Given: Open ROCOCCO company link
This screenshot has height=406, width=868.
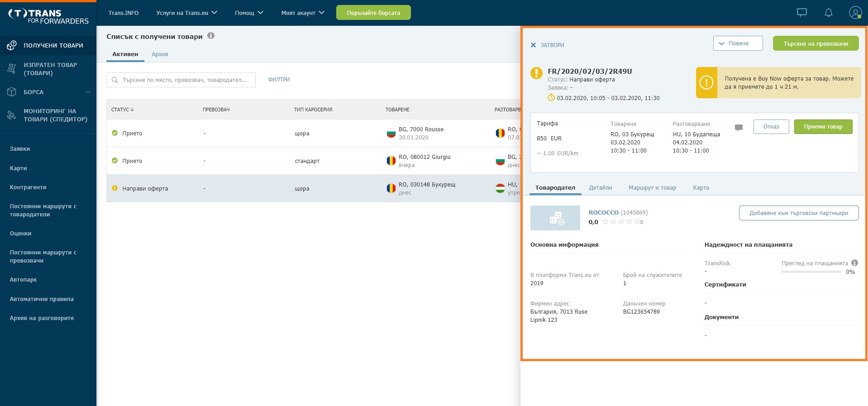Looking at the screenshot, I should click(603, 212).
